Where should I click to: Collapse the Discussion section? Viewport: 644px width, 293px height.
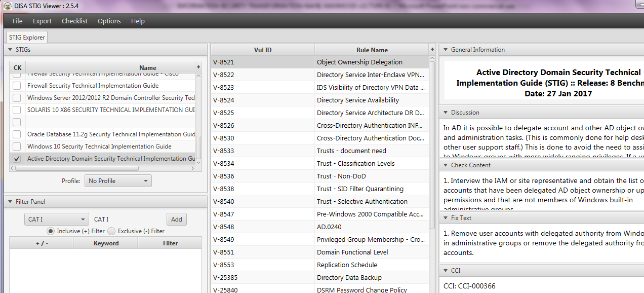(x=446, y=113)
